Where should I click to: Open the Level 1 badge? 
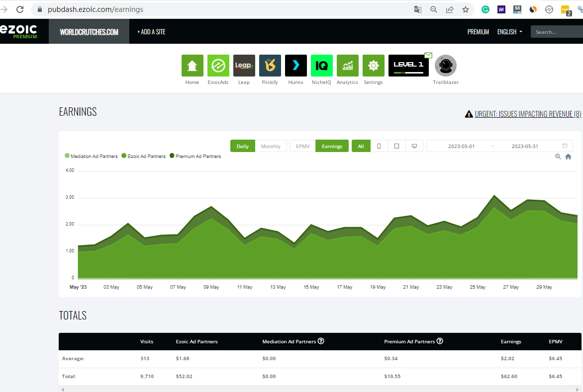pos(408,66)
